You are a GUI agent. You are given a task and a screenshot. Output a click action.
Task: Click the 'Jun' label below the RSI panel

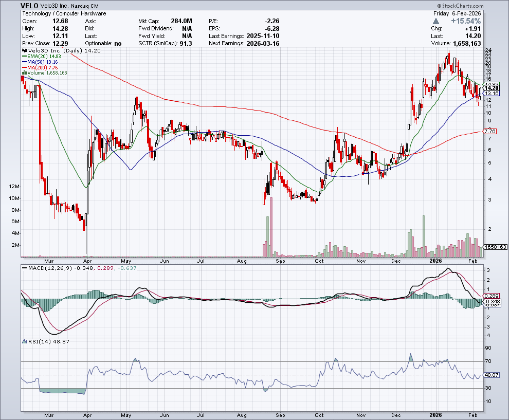[x=165, y=415]
